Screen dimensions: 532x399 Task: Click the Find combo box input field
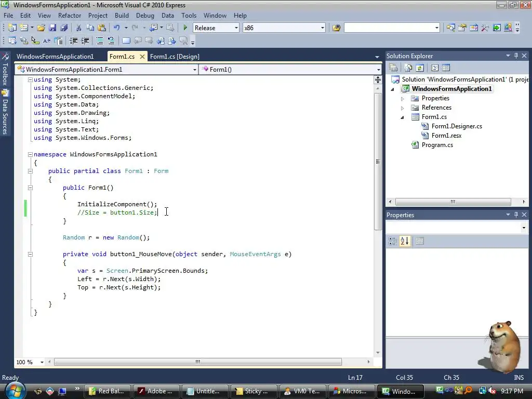point(389,28)
